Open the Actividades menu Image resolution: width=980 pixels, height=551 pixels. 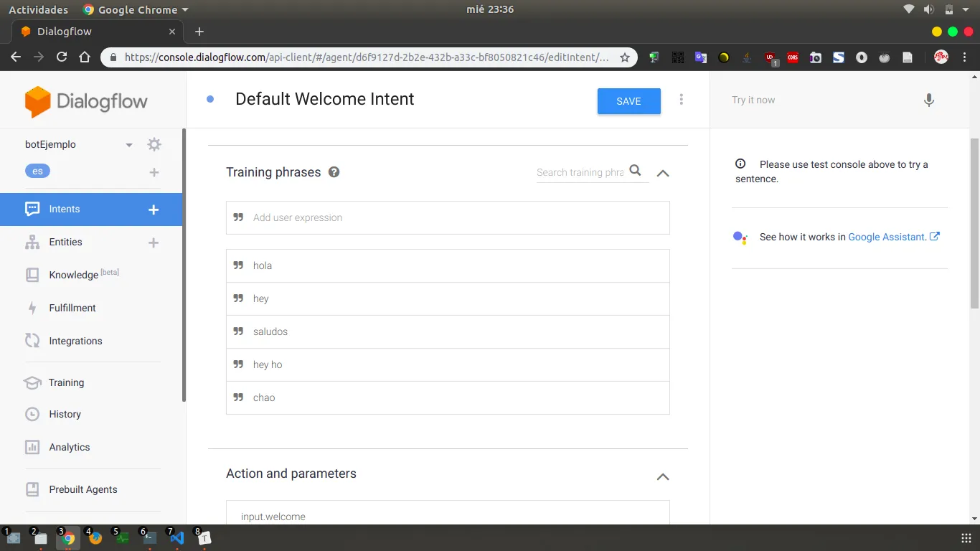(x=38, y=9)
